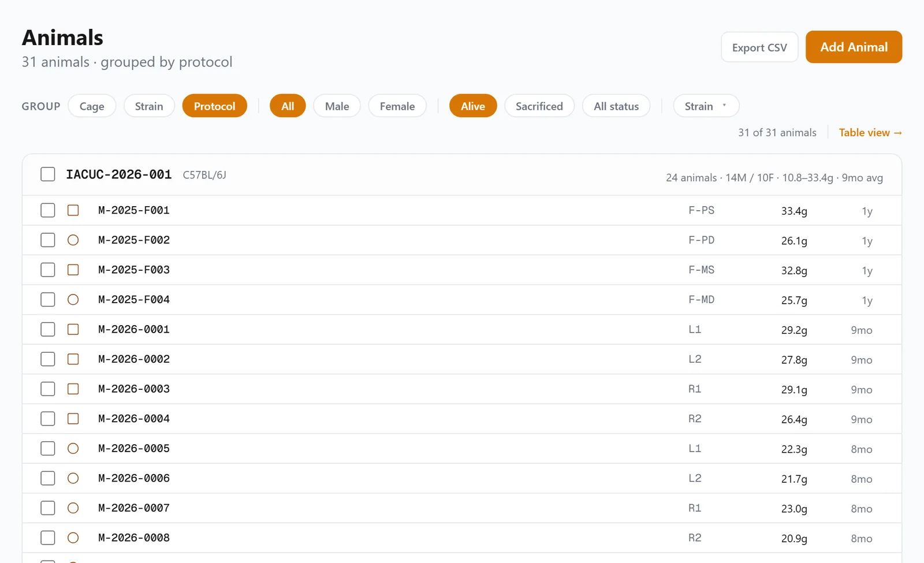Select all animals in IACUC-2026-001 group
The height and width of the screenshot is (563, 924).
tap(48, 174)
